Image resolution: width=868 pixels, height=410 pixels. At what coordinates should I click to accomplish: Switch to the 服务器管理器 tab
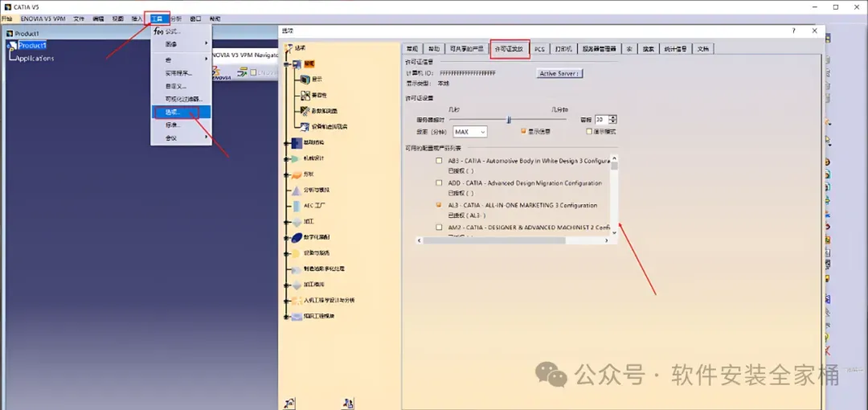click(x=599, y=49)
